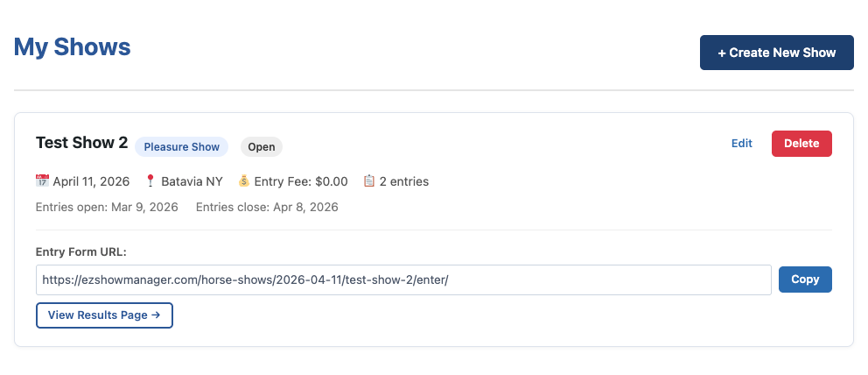Click the Batavia NY location text
Screen dimensions: 868x375
(192, 181)
